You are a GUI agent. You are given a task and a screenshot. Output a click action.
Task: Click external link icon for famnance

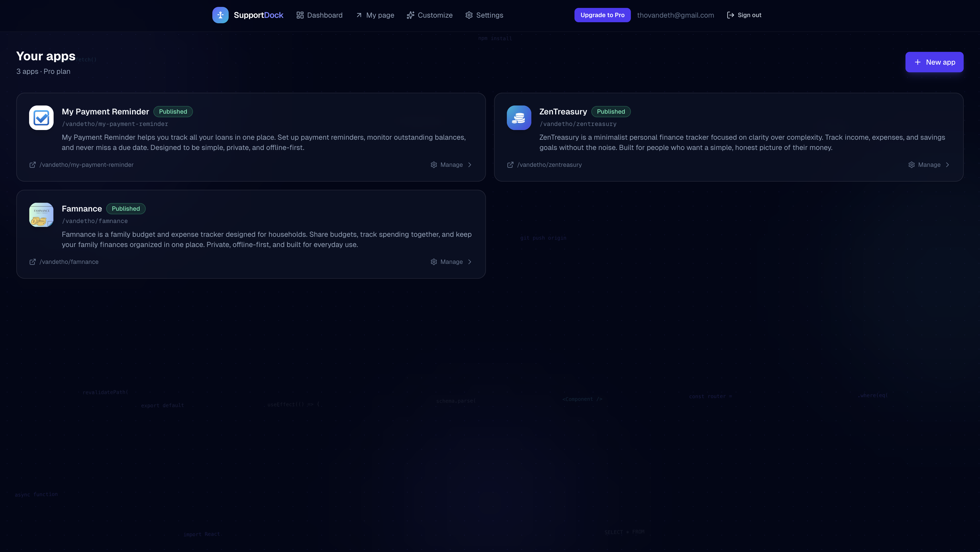33,262
